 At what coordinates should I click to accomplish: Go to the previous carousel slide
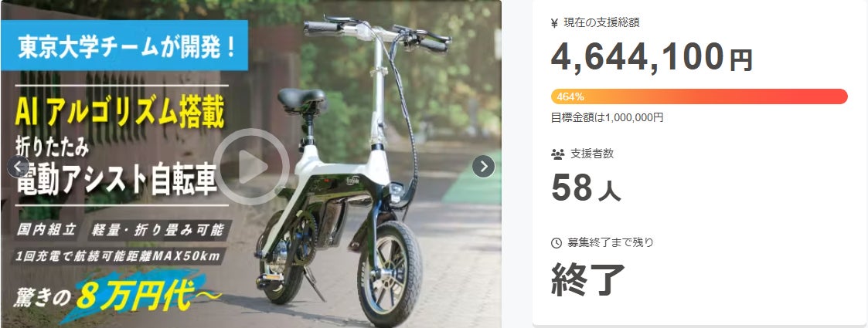click(x=19, y=167)
